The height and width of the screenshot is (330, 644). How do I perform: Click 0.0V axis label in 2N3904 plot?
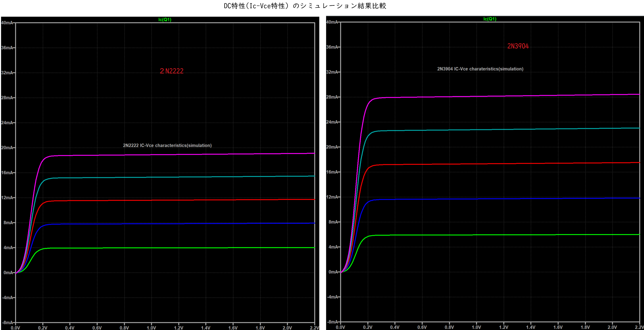tap(341, 328)
